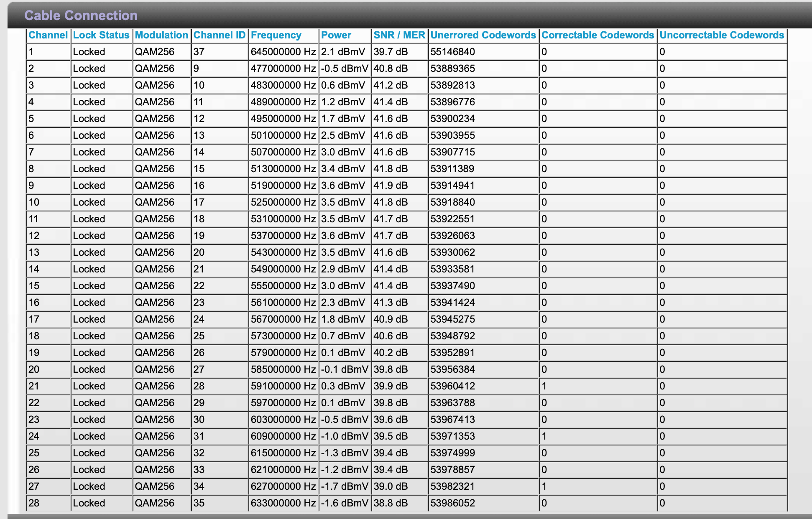
Task: Select frequency cell 645000000 Hz
Action: [283, 52]
